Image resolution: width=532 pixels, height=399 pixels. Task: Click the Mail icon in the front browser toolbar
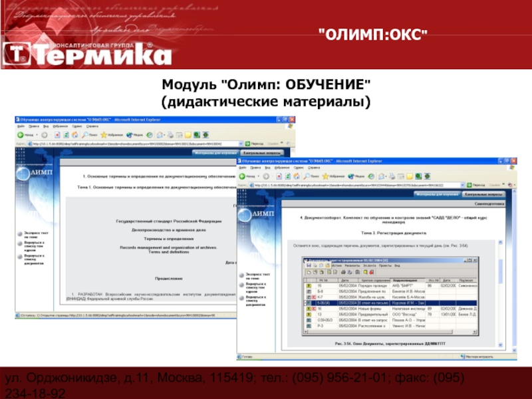382,176
